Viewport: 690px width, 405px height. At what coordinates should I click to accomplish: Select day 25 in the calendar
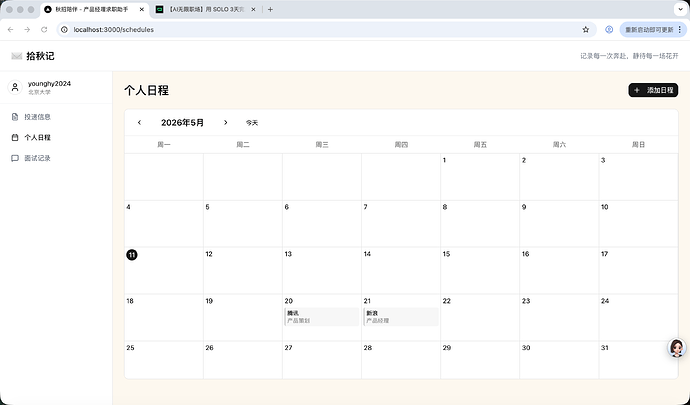(130, 348)
